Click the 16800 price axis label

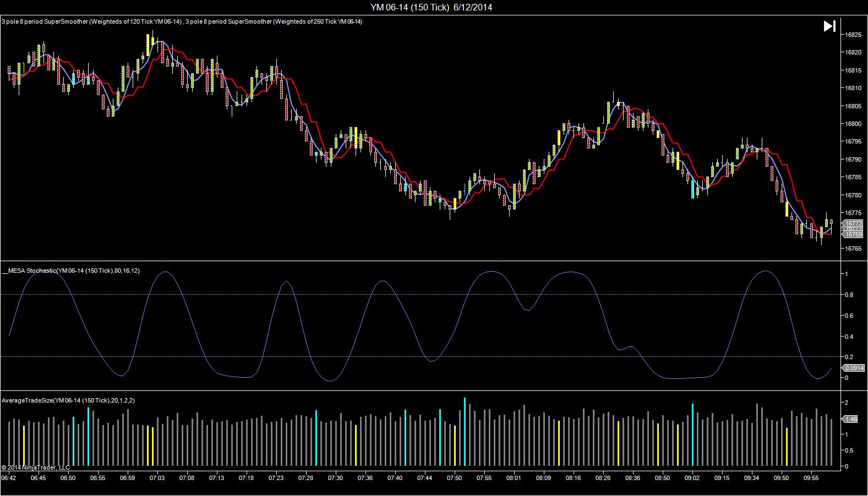853,124
